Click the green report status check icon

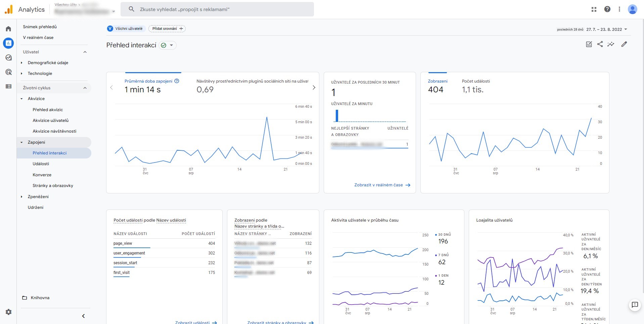164,45
